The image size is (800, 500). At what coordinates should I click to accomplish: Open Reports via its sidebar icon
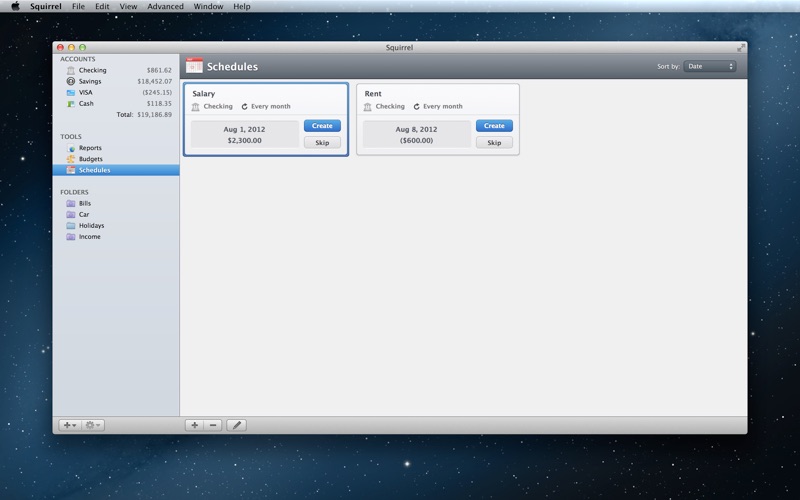[70, 148]
